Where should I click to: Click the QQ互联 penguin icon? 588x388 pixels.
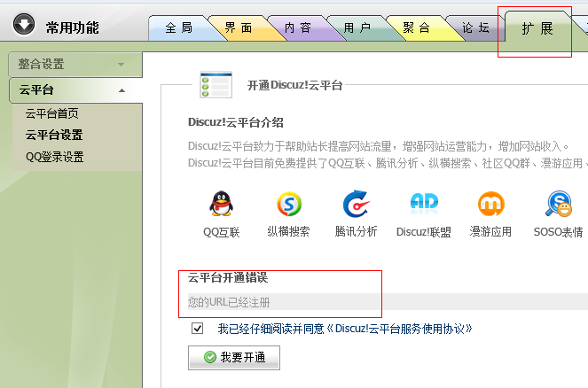click(x=221, y=204)
